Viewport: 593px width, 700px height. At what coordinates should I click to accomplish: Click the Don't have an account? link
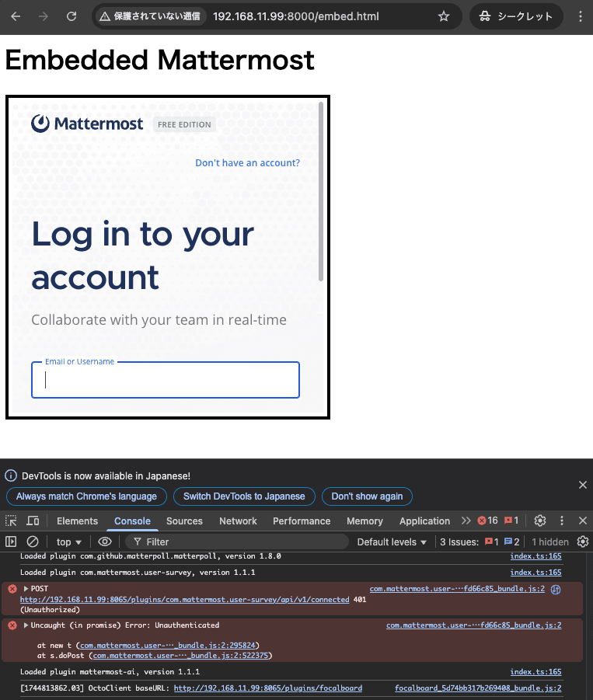click(247, 163)
